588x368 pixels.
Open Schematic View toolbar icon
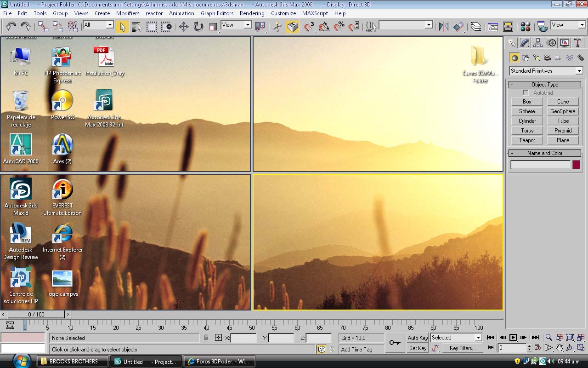point(508,27)
